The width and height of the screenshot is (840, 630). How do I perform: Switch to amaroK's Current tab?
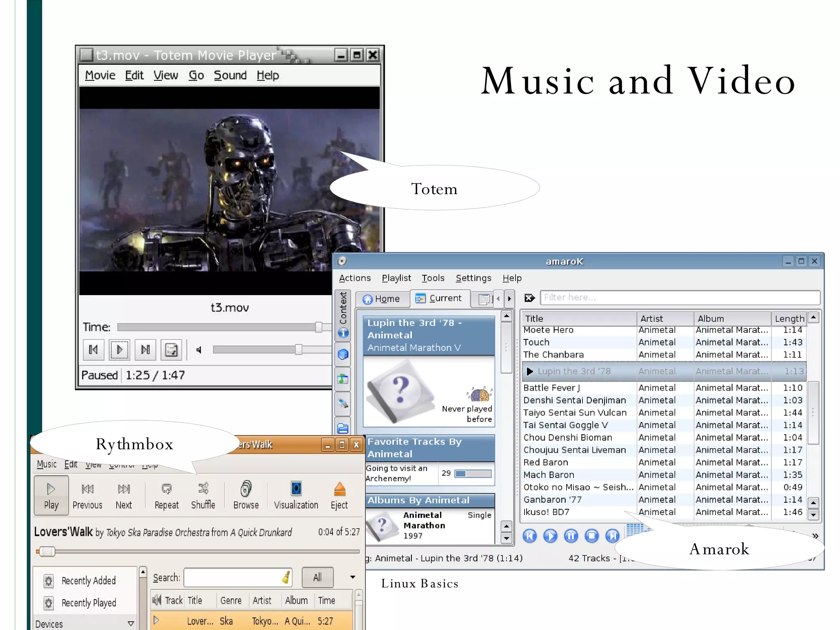click(439, 298)
